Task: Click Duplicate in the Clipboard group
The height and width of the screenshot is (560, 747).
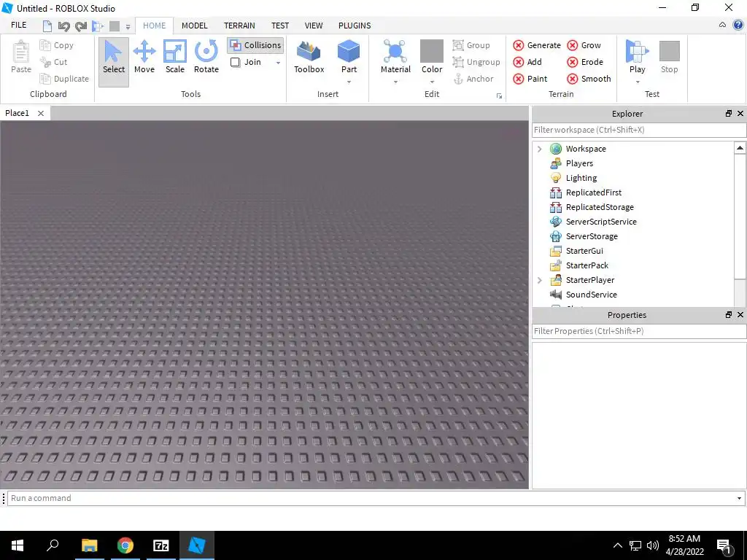Action: [x=64, y=79]
